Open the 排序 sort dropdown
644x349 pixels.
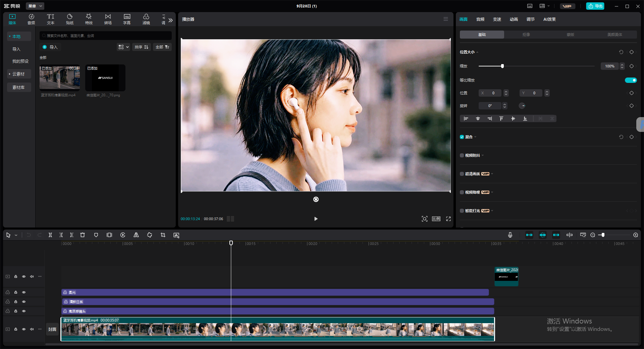142,47
